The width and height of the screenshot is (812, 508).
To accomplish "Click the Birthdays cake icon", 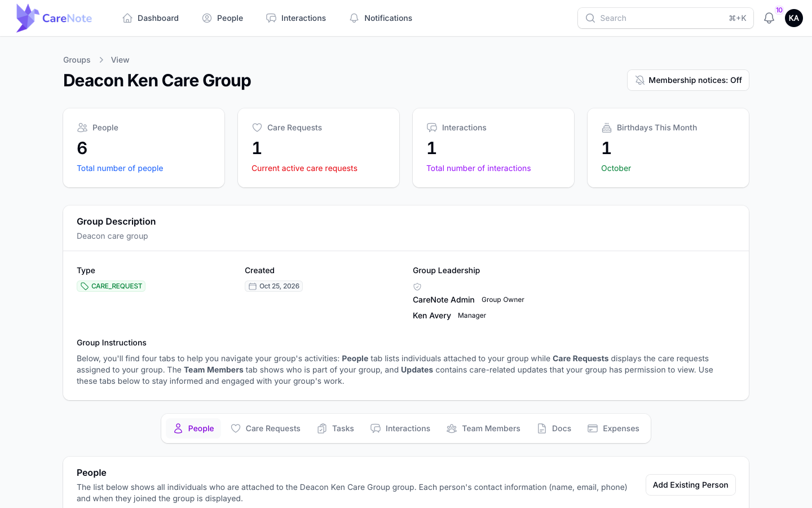I will [607, 128].
